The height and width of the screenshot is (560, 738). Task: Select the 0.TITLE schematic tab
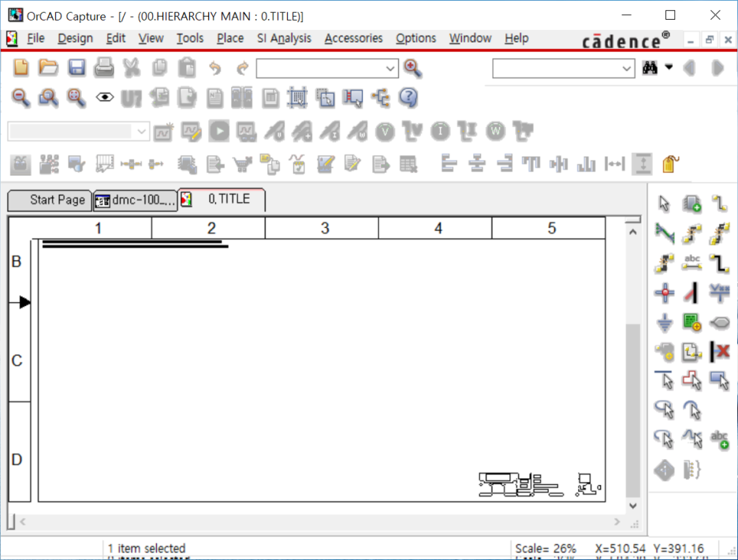coord(222,200)
